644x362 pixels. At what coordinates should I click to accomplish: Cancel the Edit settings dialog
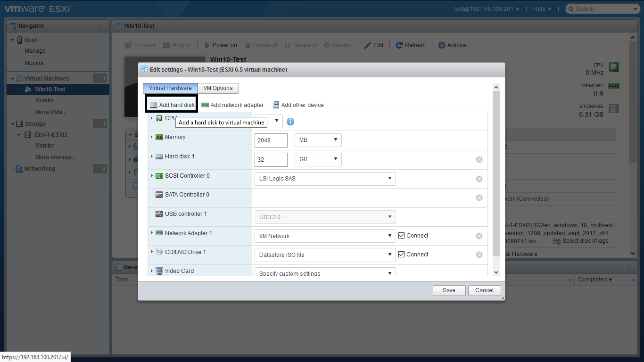pyautogui.click(x=484, y=290)
